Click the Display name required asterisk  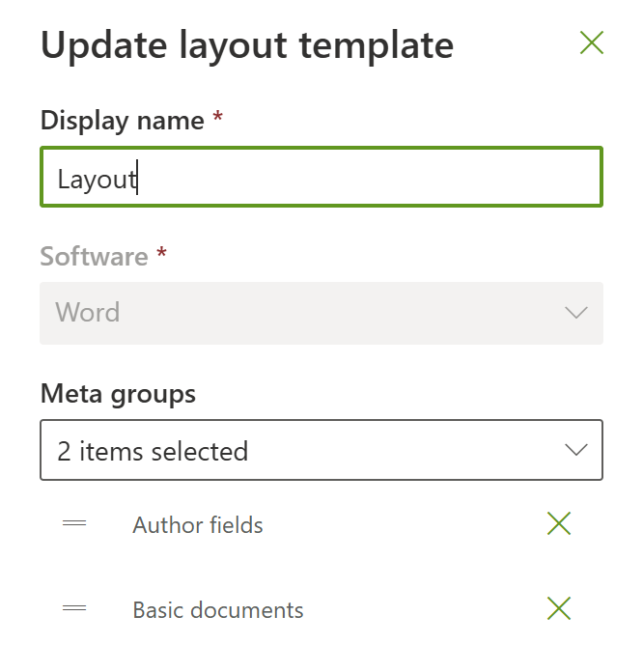(x=217, y=119)
